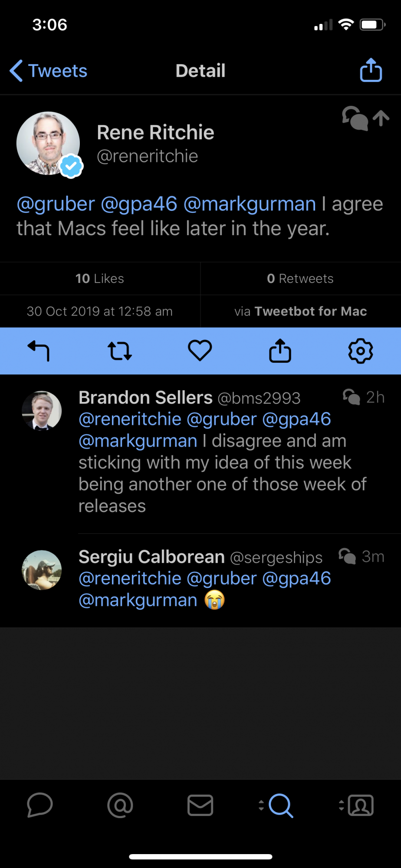The width and height of the screenshot is (401, 868).
Task: Open the @gruber mention in main tweet
Action: [56, 204]
